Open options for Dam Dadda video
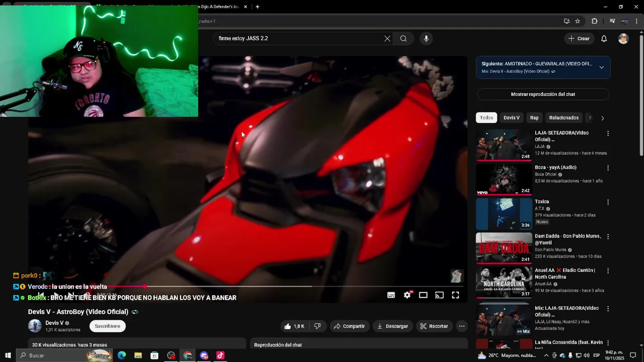This screenshot has height=362, width=644. point(608,236)
